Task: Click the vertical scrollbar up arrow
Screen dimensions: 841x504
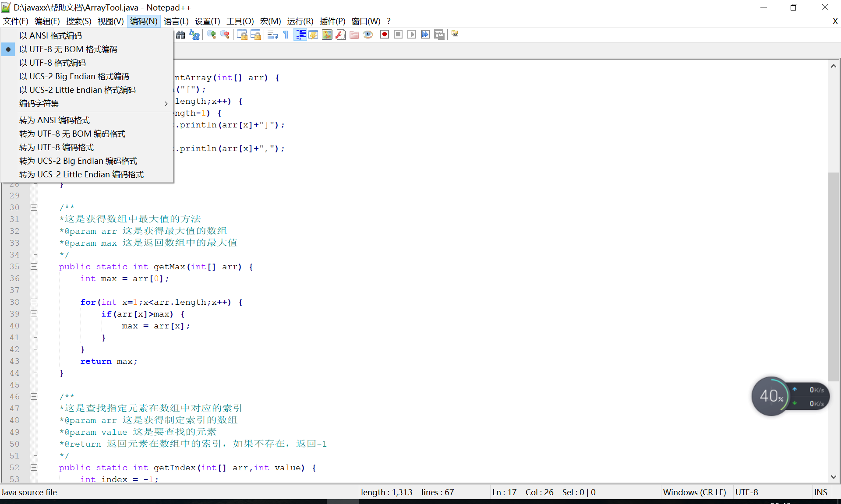Action: pyautogui.click(x=834, y=66)
